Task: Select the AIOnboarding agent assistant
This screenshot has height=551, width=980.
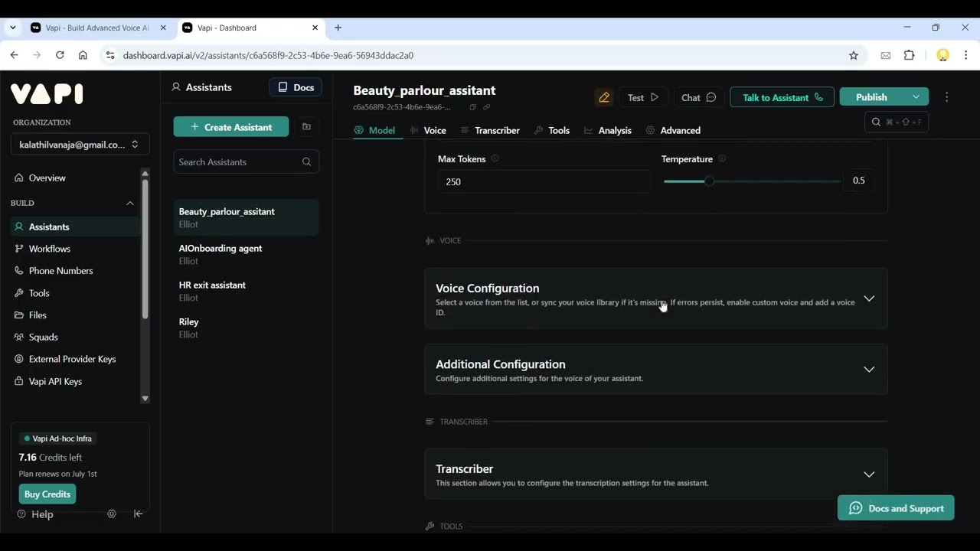Action: [247, 254]
